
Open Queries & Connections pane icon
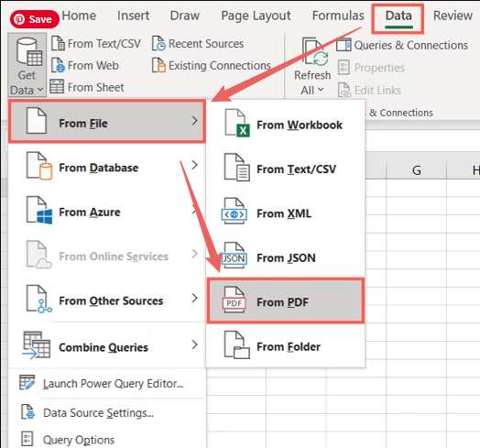(x=344, y=45)
